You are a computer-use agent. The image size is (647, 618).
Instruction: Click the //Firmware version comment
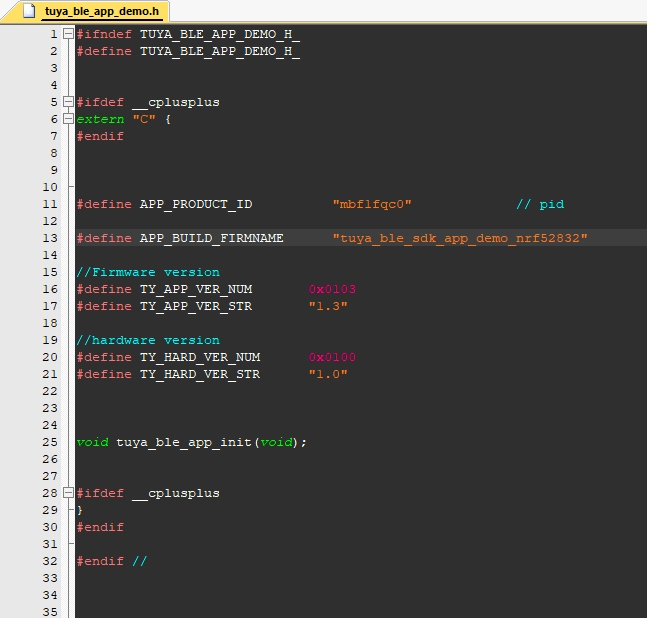coord(148,272)
